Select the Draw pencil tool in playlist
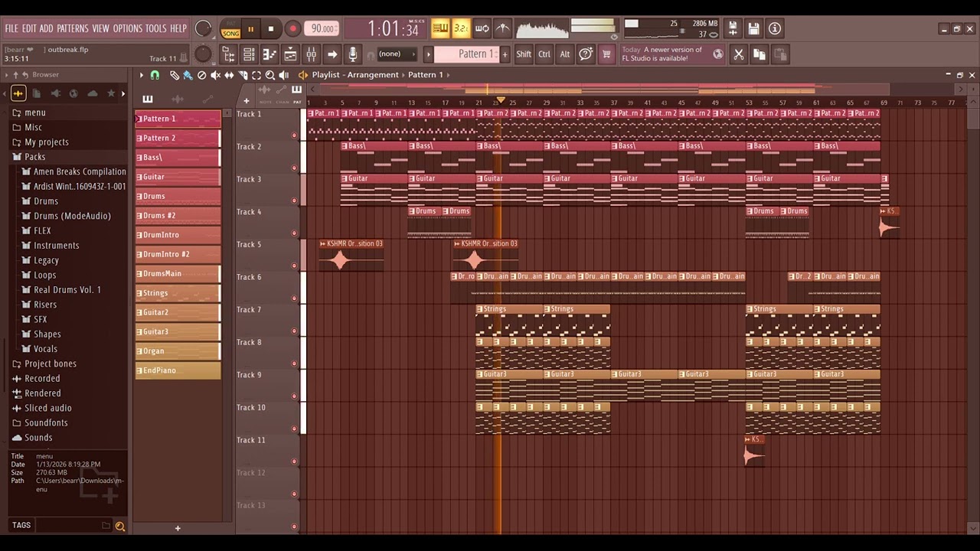This screenshot has height=551, width=980. (175, 75)
